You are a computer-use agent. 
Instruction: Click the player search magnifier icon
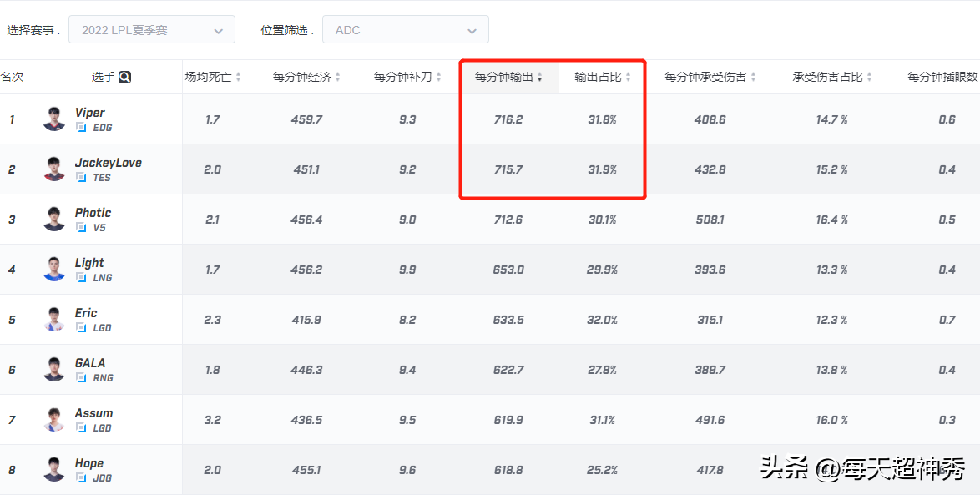pyautogui.click(x=125, y=78)
